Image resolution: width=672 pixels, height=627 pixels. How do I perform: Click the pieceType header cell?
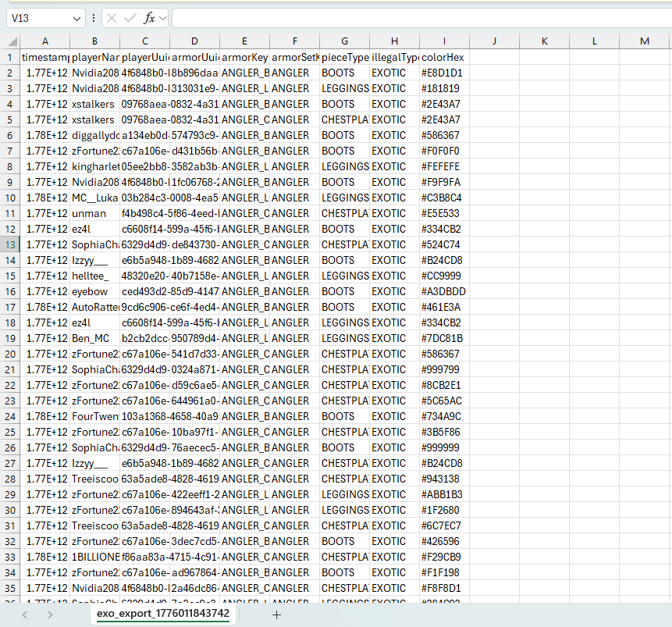coord(344,57)
